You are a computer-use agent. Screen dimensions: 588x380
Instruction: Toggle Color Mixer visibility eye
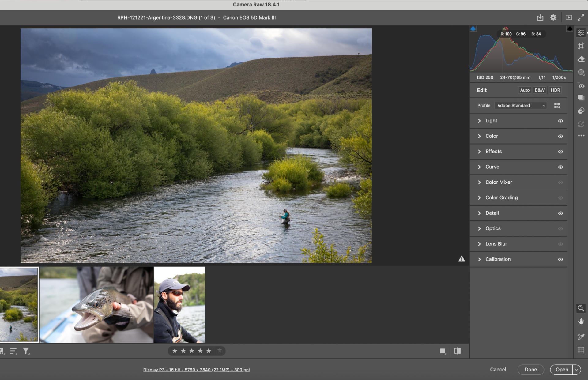tap(560, 182)
